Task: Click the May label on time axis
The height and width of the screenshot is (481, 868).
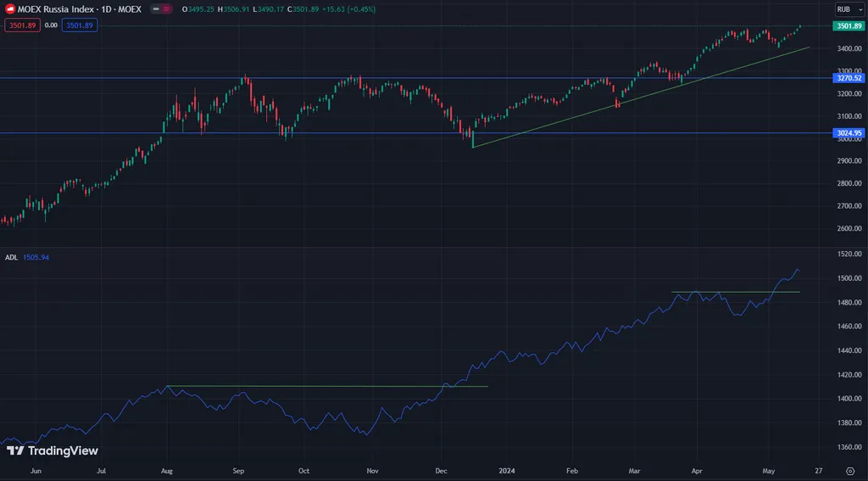Action: [x=768, y=471]
